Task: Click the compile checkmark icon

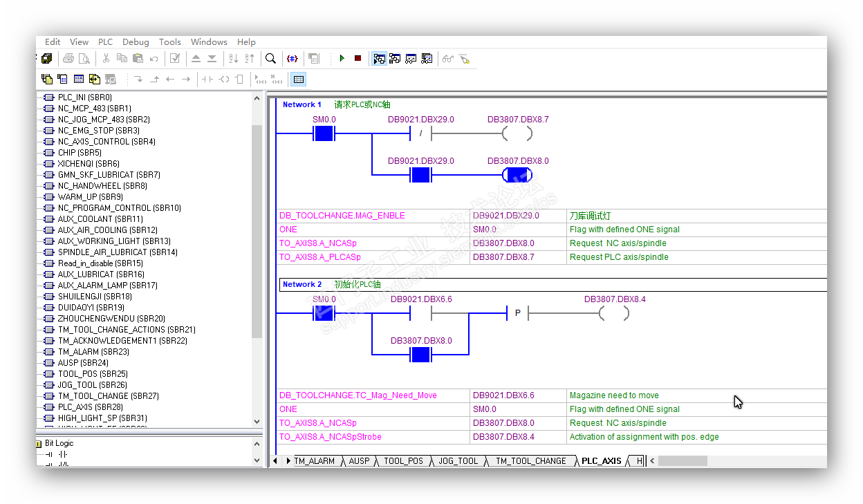Action: click(175, 59)
